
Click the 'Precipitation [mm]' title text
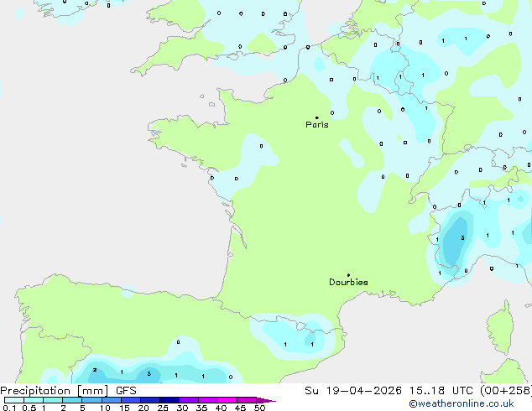(55, 391)
